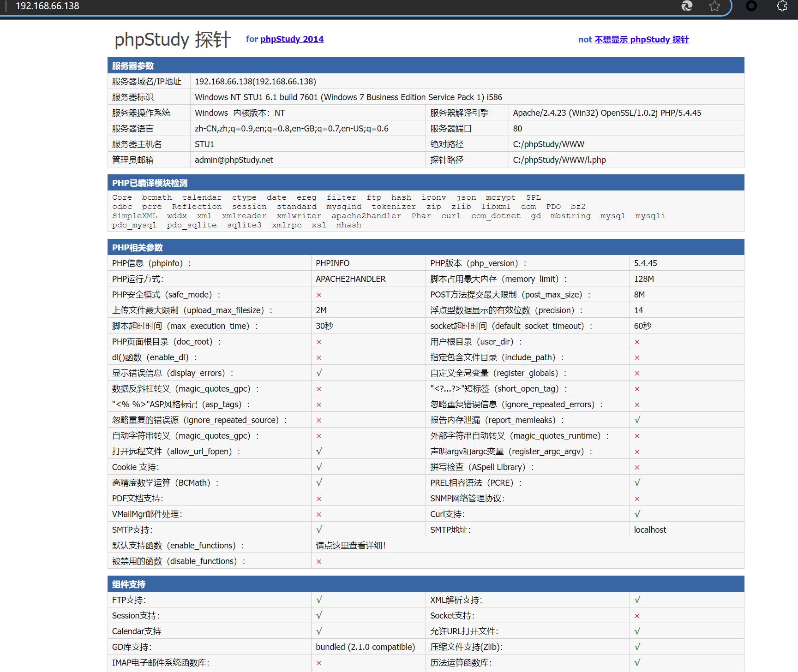This screenshot has height=672, width=798.
Task: Click the FTP支持 check mark
Action: 319,600
